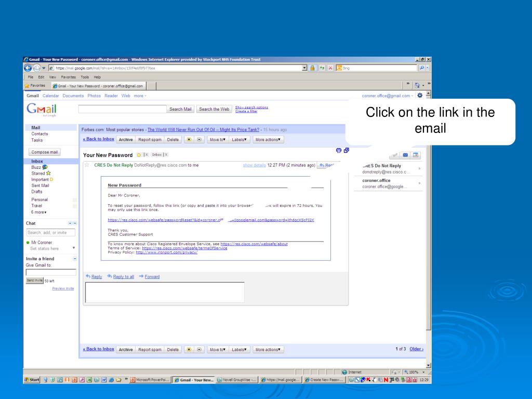
Task: Expand the 6 more labels list
Action: (38, 212)
